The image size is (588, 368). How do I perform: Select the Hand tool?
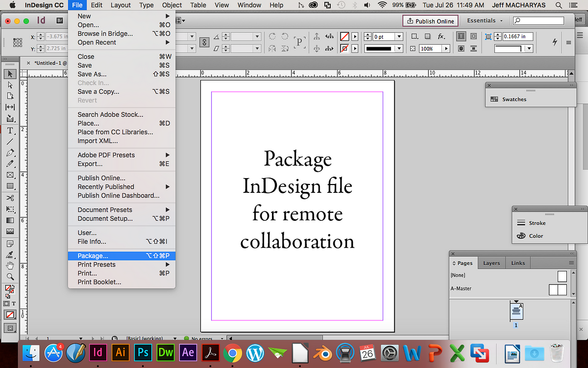tap(10, 265)
